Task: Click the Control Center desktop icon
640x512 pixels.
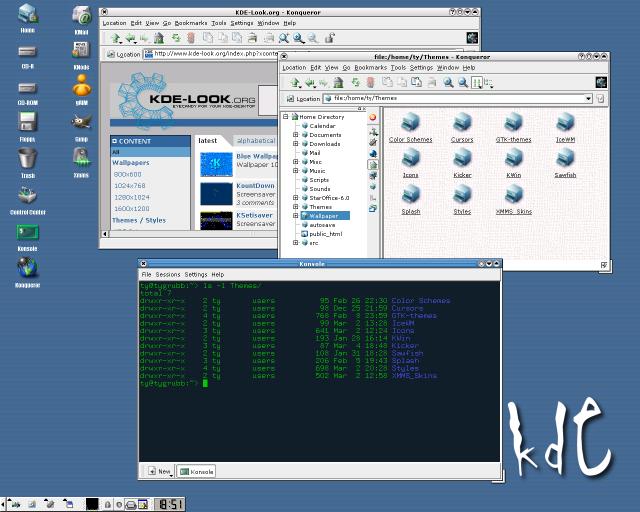Action: (x=27, y=196)
